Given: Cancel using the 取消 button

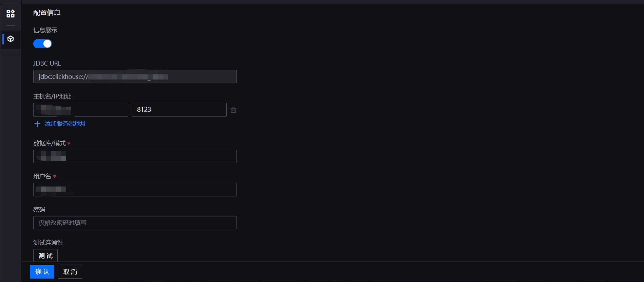Looking at the screenshot, I should click(x=70, y=272).
